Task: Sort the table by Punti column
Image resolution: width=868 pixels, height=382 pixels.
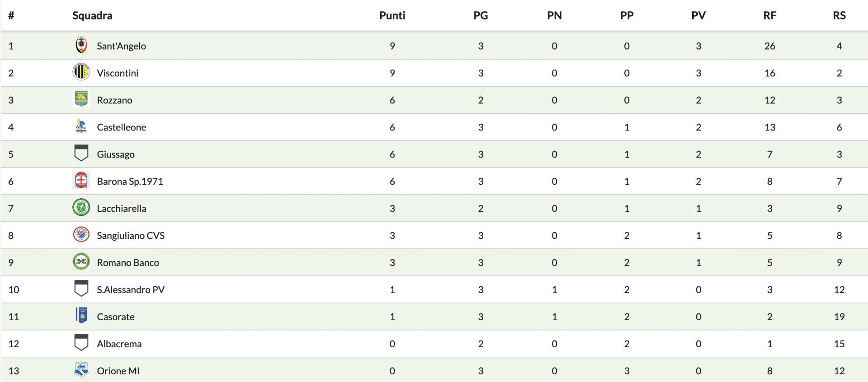Action: coord(392,15)
